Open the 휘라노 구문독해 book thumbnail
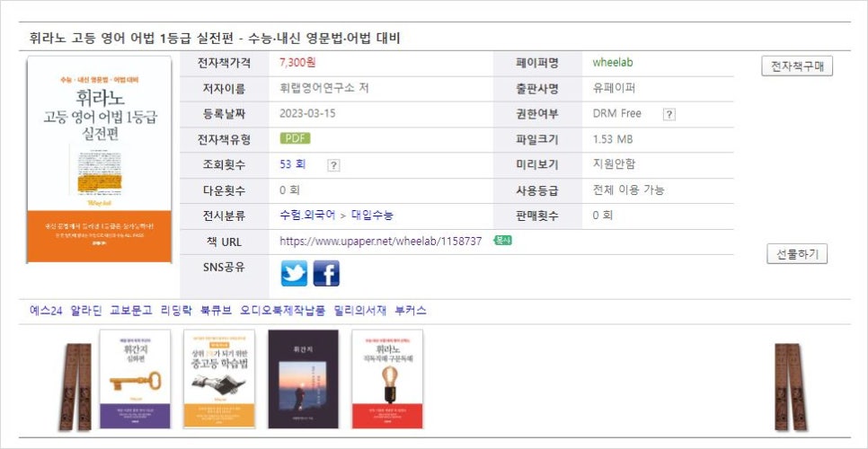The height and width of the screenshot is (449, 868). pyautogui.click(x=387, y=379)
